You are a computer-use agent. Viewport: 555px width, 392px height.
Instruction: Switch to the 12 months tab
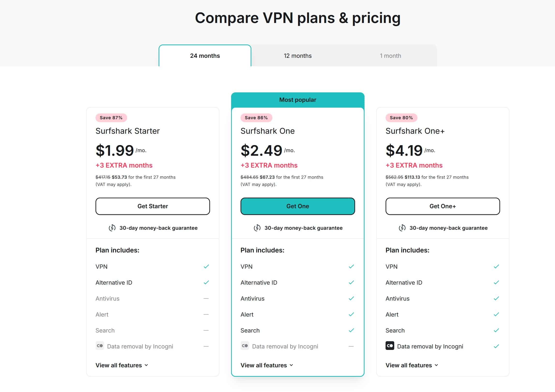(x=298, y=55)
